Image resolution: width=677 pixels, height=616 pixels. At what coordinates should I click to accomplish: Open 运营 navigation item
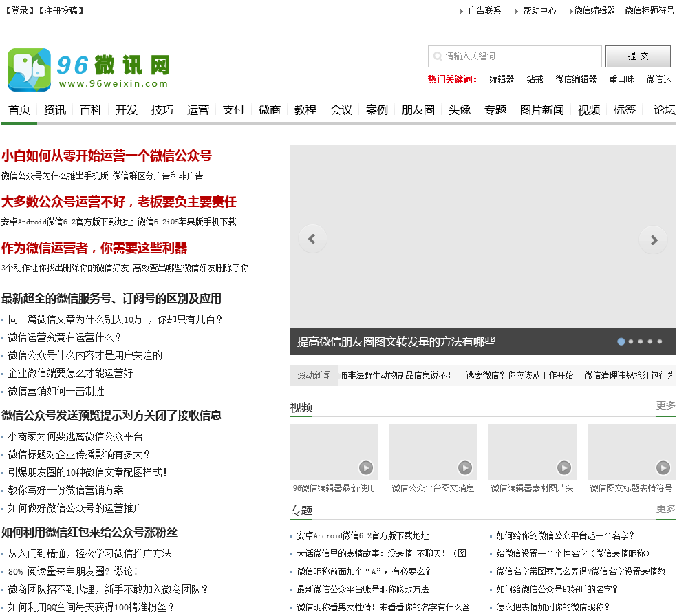click(x=198, y=110)
